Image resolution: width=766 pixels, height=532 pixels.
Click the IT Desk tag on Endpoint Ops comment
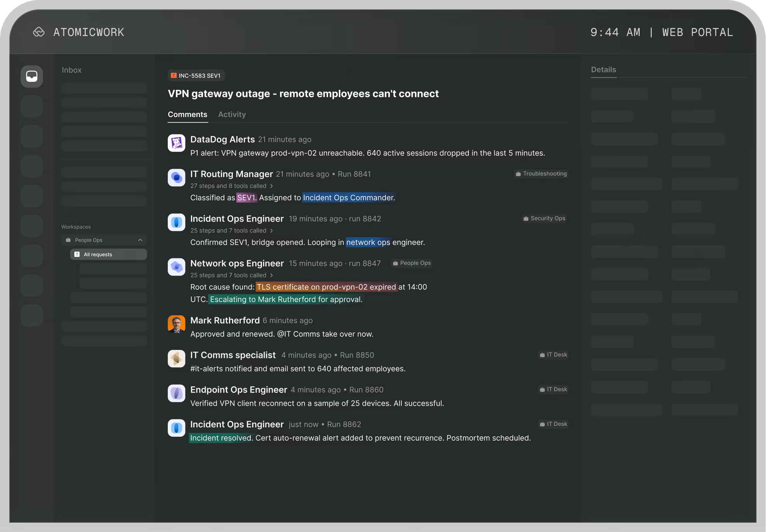click(x=553, y=389)
